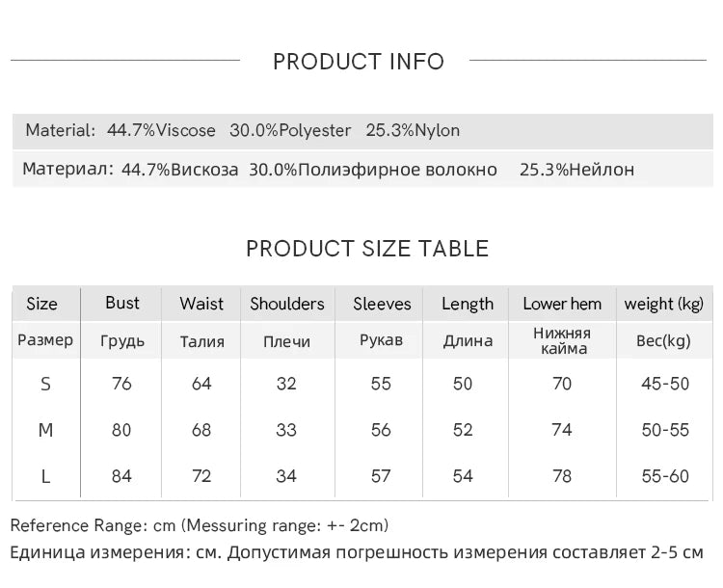Select the L size row label
723x588 pixels.
tap(45, 476)
